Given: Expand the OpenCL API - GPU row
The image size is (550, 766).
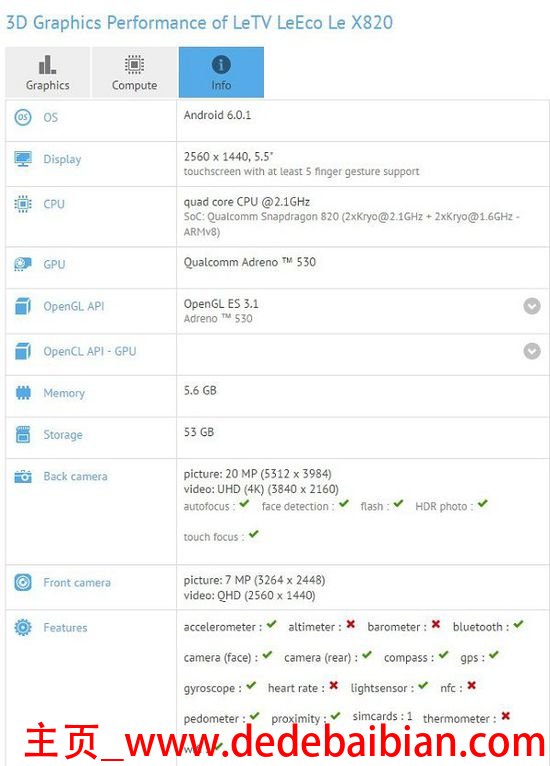Looking at the screenshot, I should coord(532,351).
